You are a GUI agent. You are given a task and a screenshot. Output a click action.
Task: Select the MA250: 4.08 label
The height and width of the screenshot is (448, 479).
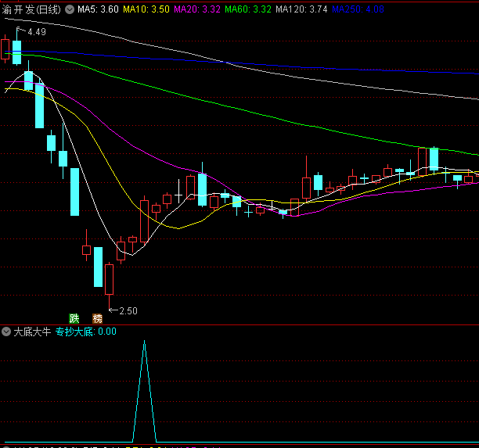(x=358, y=9)
